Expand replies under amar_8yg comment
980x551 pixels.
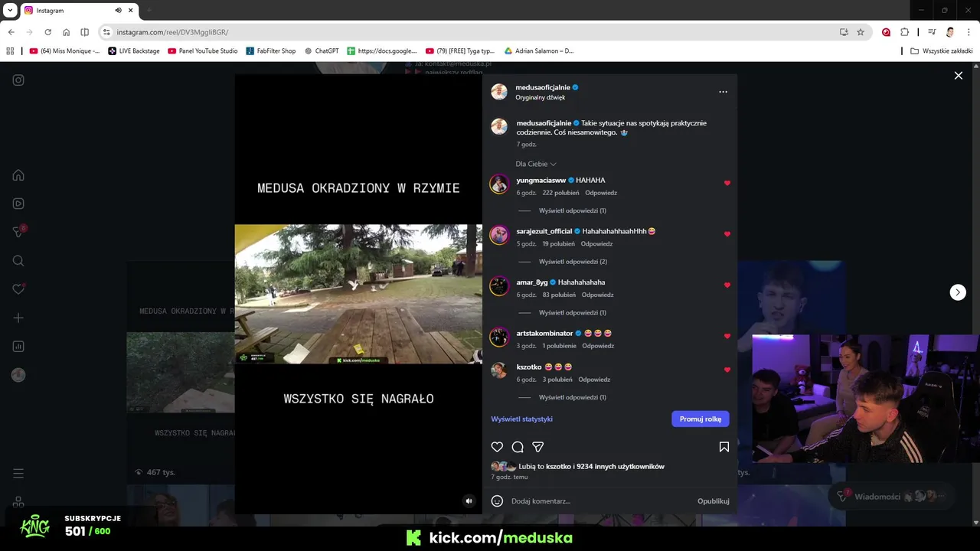click(x=573, y=313)
